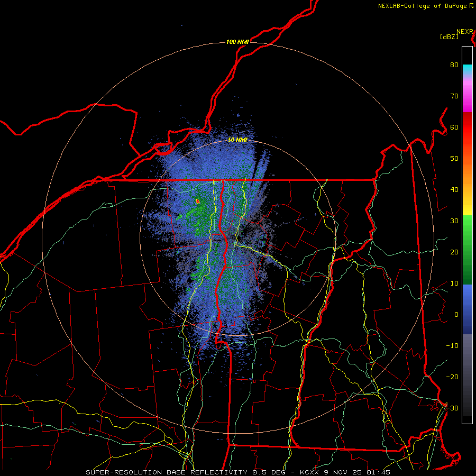
Task: Click the -20 value on dBZ scale
Action: (x=452, y=377)
